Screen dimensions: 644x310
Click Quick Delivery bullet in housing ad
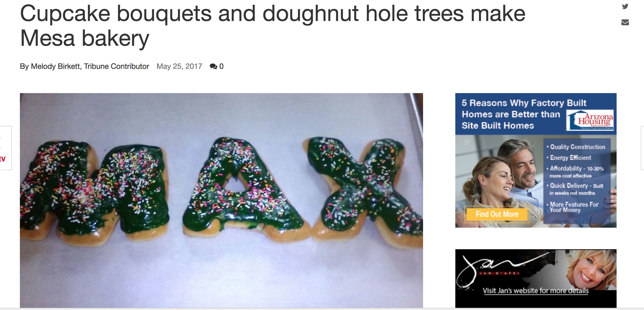tap(575, 189)
